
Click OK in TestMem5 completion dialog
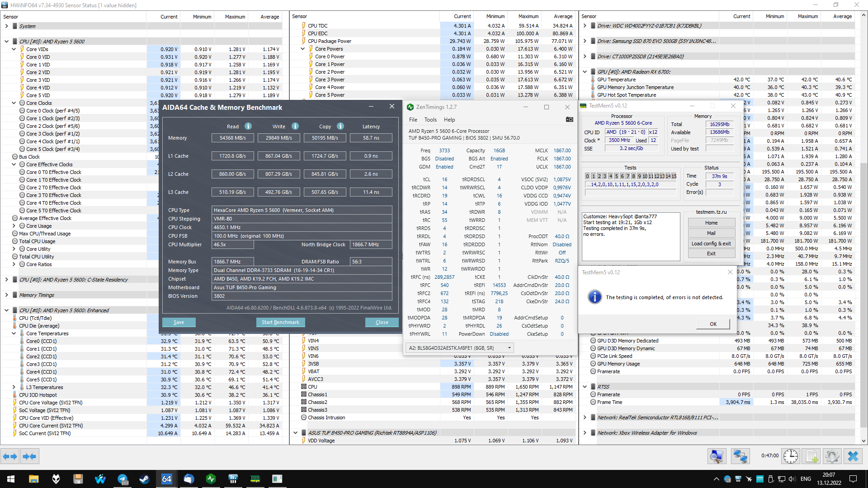tap(713, 324)
